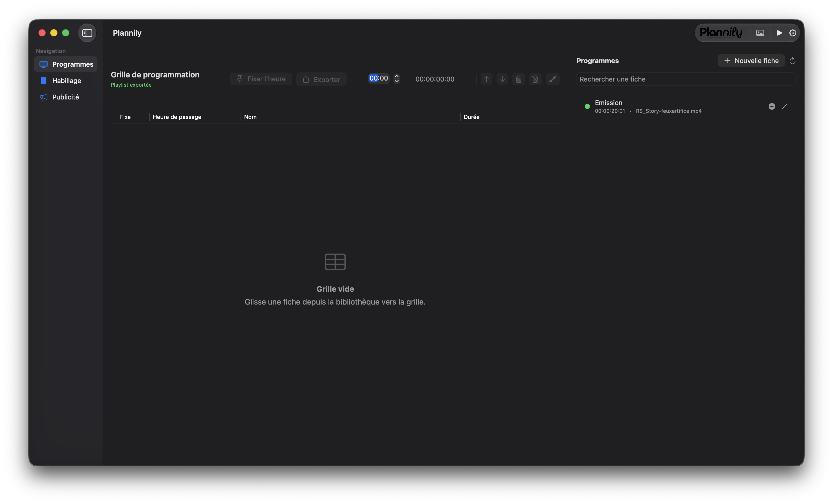Click the Nom column header

250,117
